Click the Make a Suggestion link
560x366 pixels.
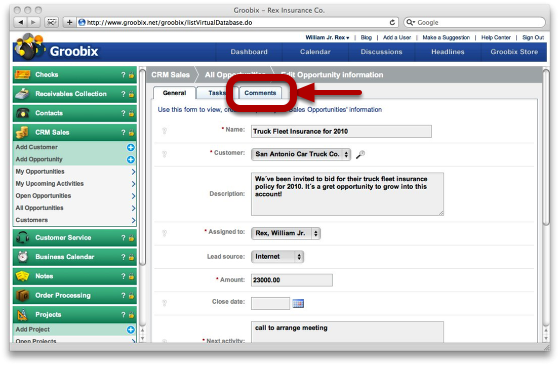coord(446,37)
